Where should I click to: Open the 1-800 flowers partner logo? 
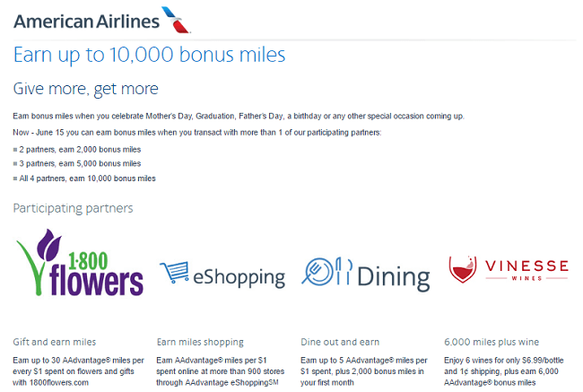point(80,263)
